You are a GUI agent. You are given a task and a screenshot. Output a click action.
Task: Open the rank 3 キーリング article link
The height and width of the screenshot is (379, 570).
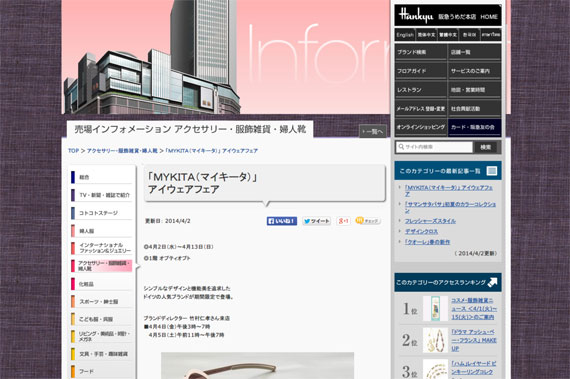pyautogui.click(x=474, y=369)
